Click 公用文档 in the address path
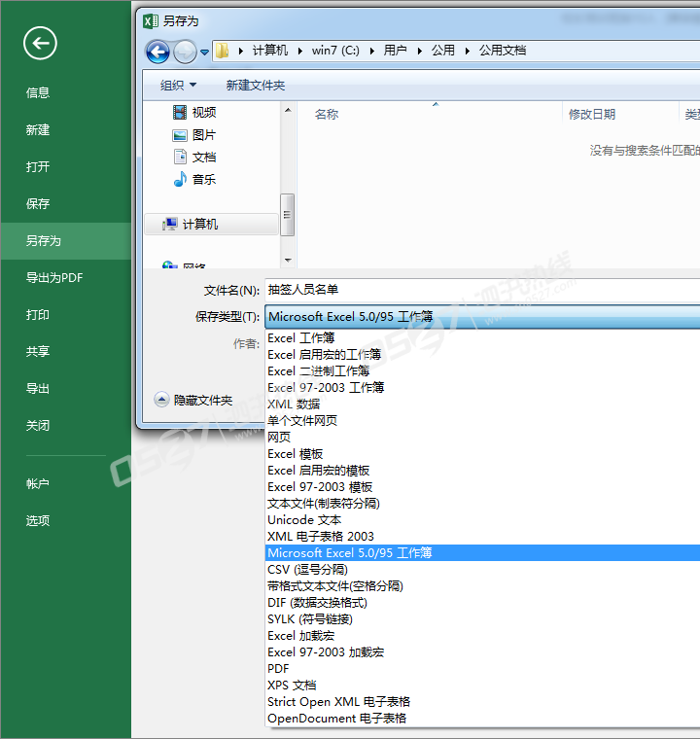The width and height of the screenshot is (700, 739). pyautogui.click(x=503, y=51)
